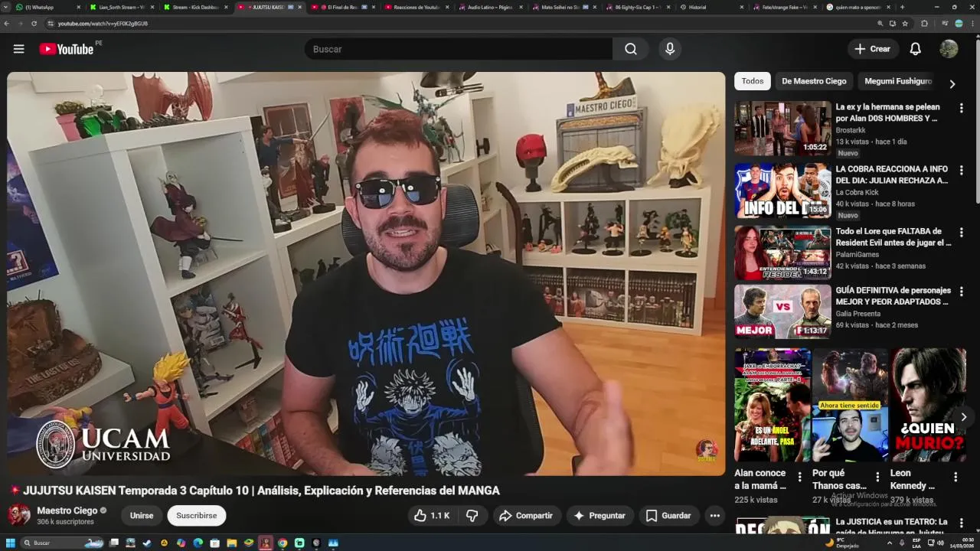Click the "306 k suscriptores" text
Screen dimensions: 980x551
tap(65, 522)
